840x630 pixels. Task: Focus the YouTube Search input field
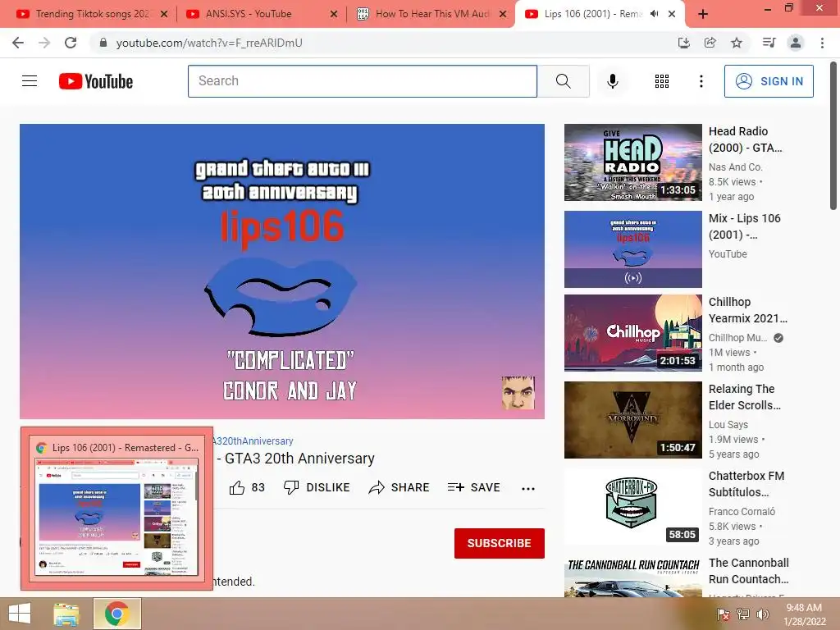point(362,81)
